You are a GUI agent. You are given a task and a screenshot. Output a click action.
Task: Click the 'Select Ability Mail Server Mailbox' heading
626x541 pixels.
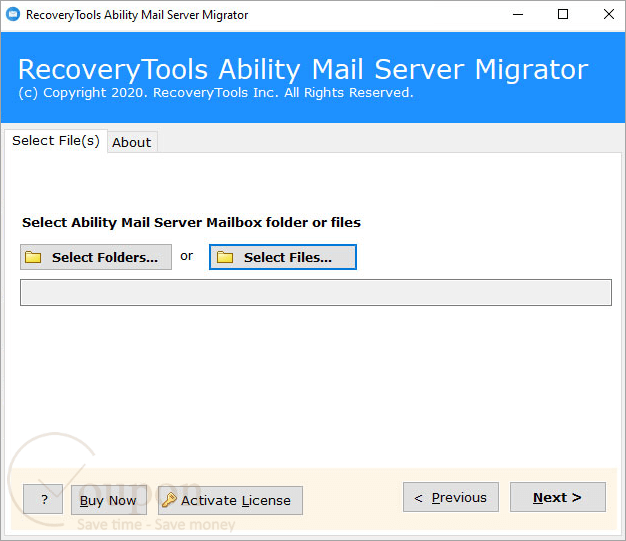tap(191, 222)
